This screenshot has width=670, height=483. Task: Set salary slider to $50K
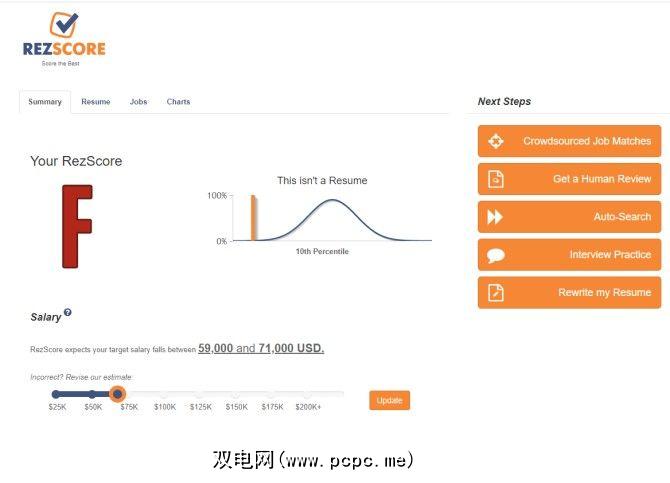coord(92,394)
